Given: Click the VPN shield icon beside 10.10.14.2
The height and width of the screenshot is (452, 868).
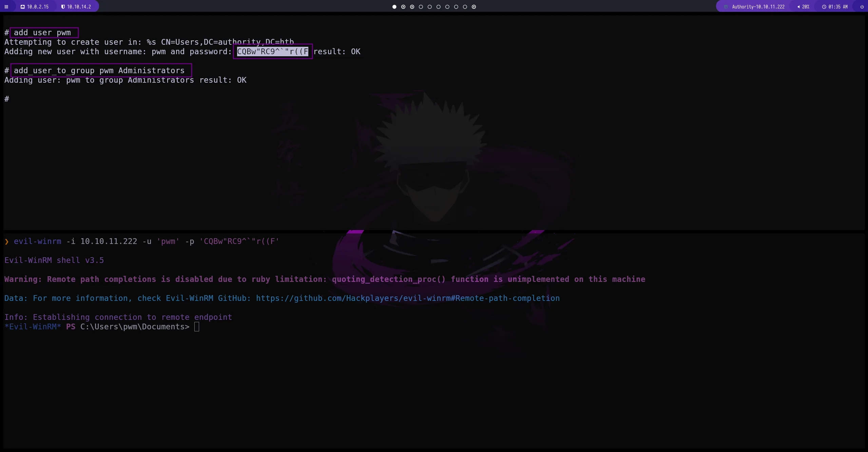Looking at the screenshot, I should [x=63, y=6].
